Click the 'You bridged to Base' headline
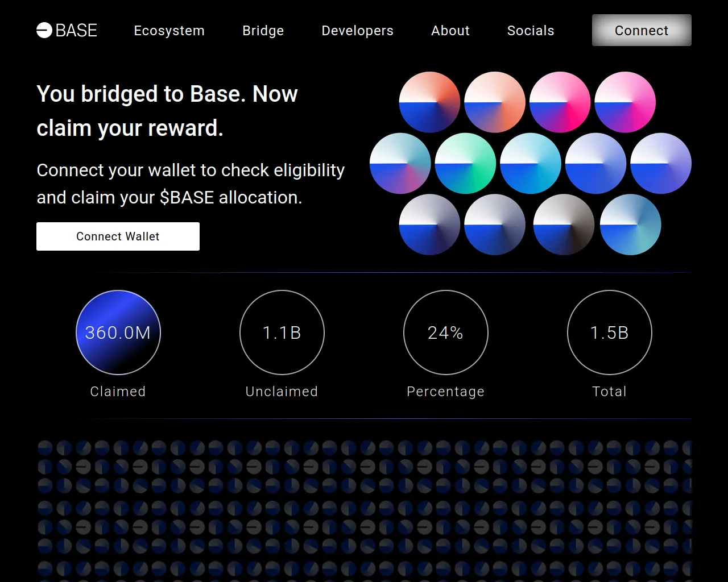 click(x=167, y=111)
